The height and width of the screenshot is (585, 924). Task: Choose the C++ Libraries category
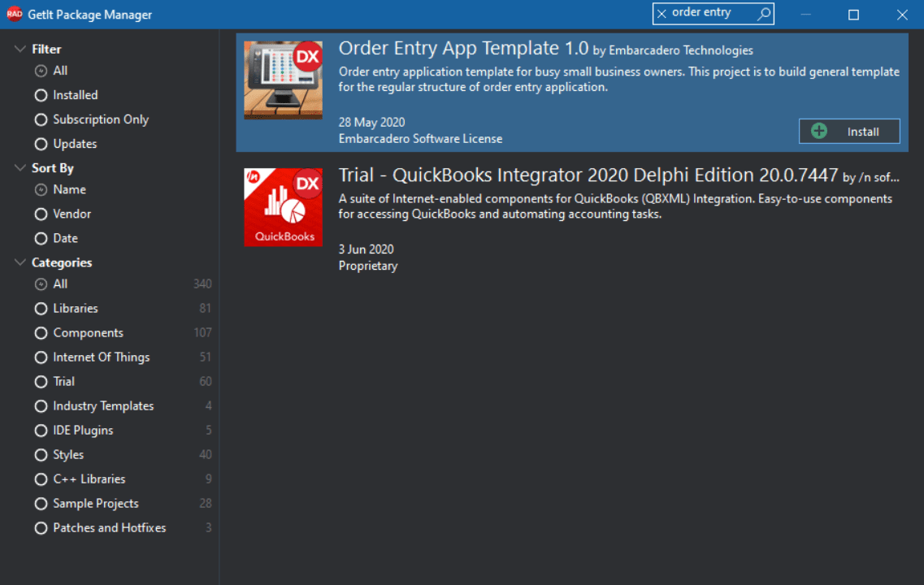pos(80,479)
